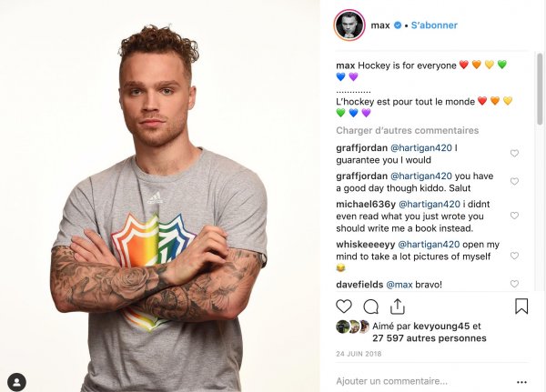Like the post with heart icon
The image size is (546, 392).
tap(344, 307)
